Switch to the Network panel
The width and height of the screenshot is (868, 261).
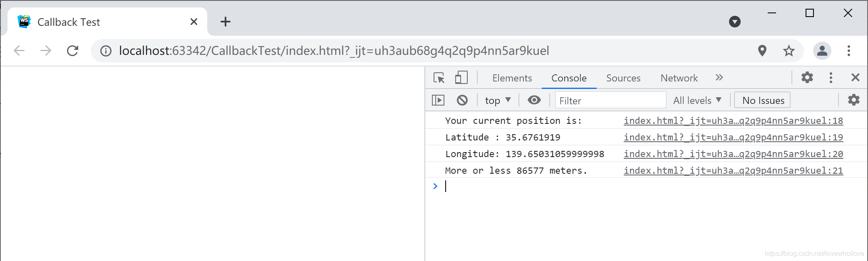click(x=679, y=78)
